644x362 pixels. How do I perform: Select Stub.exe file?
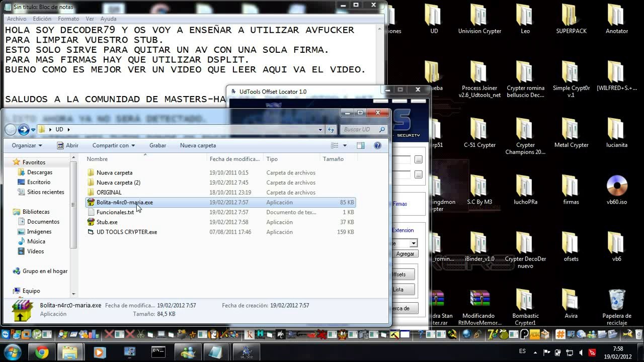[x=107, y=222]
